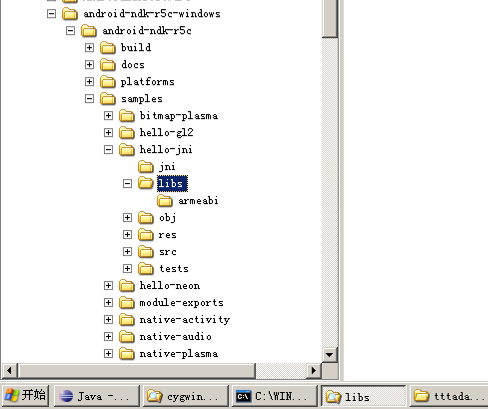
Task: Click the src folder icon
Action: click(146, 252)
